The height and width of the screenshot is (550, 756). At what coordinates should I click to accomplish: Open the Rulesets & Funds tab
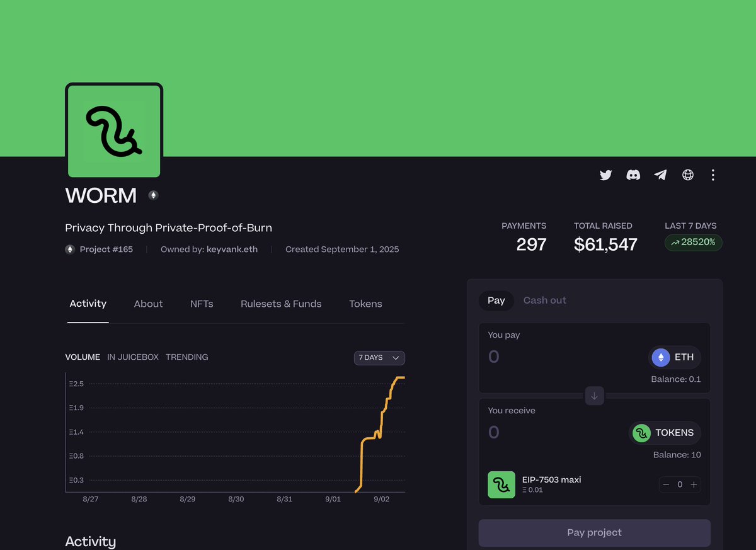(x=281, y=304)
